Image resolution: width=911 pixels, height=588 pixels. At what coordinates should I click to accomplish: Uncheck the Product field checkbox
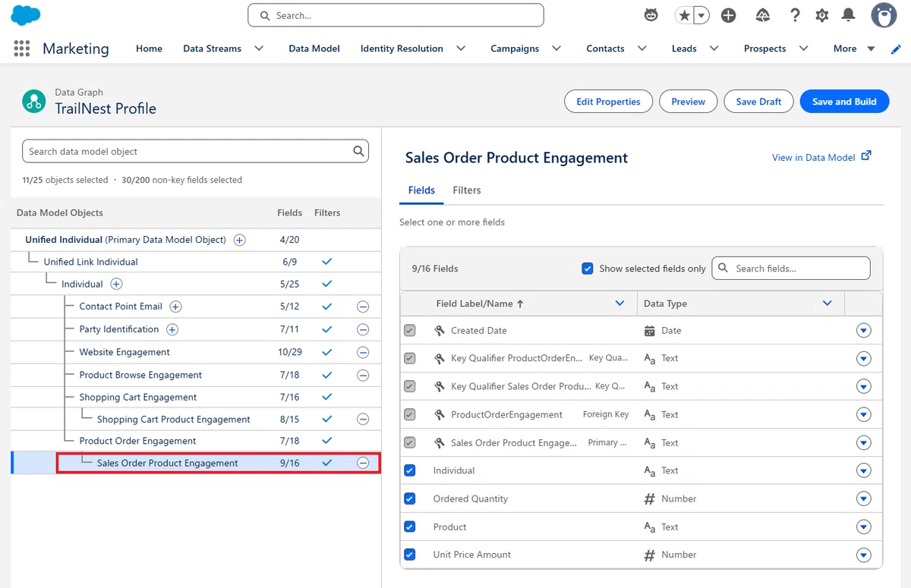pos(410,527)
